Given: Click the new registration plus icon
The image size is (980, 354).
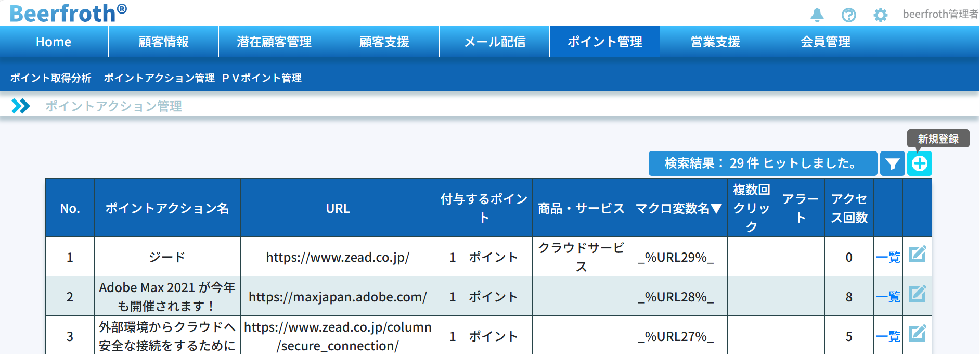Looking at the screenshot, I should click(x=919, y=164).
